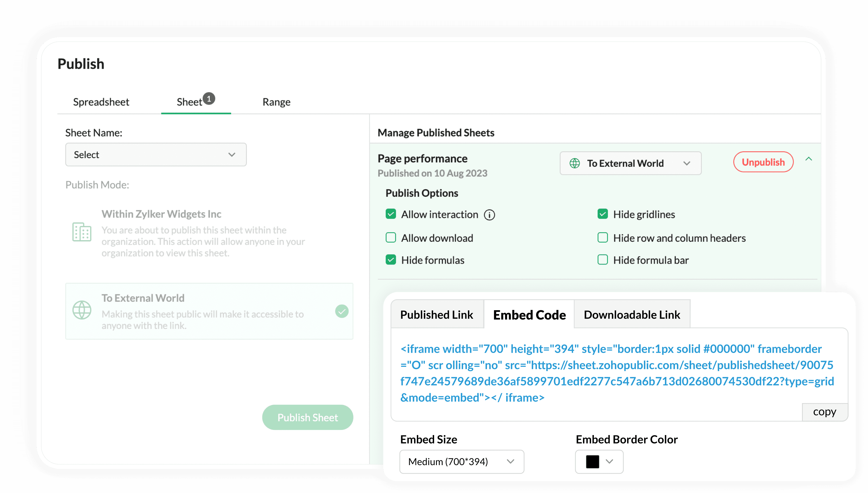Click the green checkmark on To External World
Image resolution: width=868 pixels, height=493 pixels.
pyautogui.click(x=342, y=311)
